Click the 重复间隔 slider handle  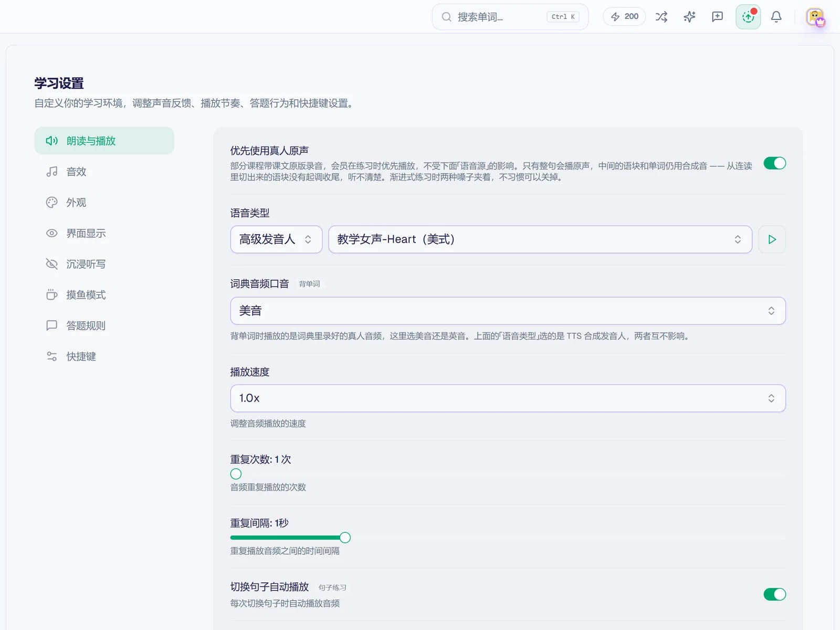point(345,538)
